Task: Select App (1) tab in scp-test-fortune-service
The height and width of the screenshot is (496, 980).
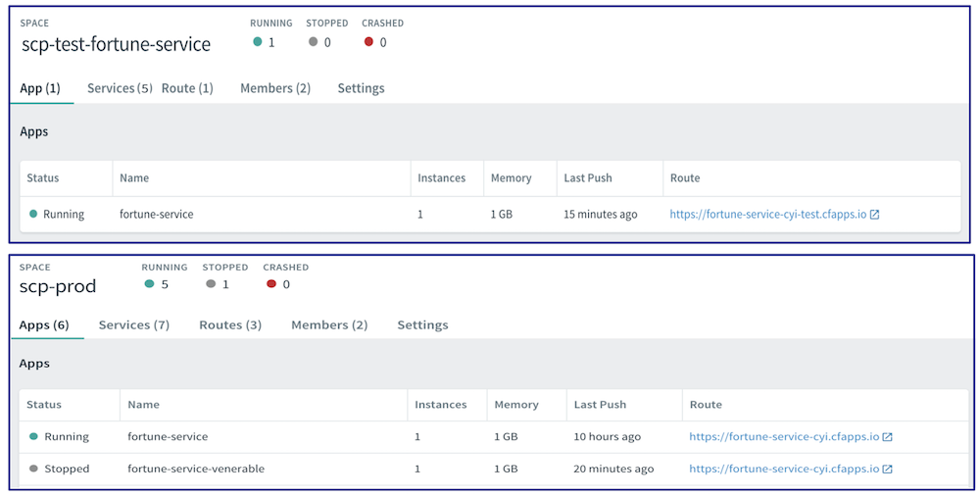Action: (x=40, y=88)
